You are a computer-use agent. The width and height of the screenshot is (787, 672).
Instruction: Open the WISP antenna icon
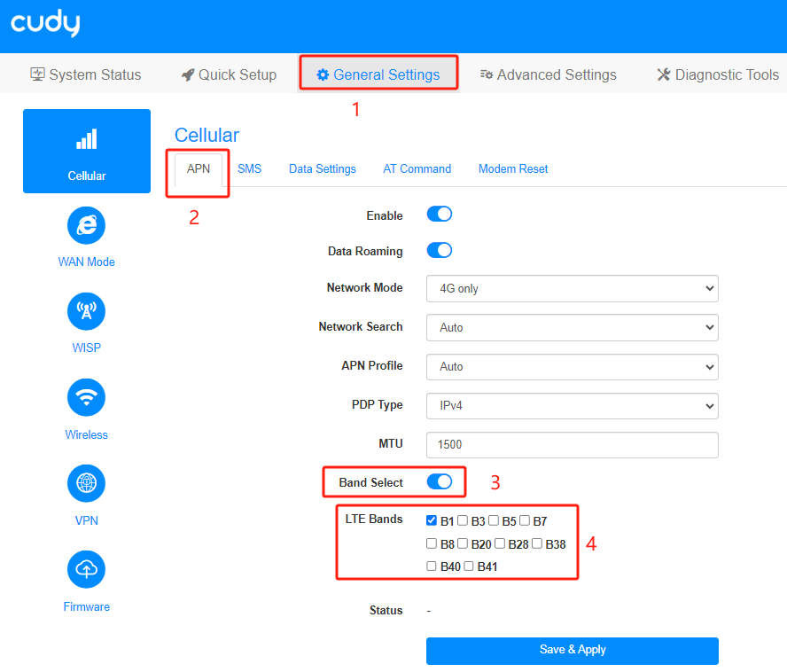(x=86, y=311)
